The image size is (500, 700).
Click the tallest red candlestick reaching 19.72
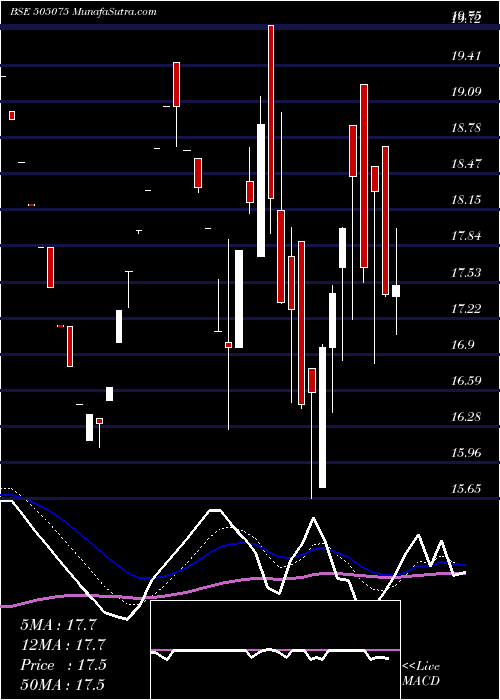pyautogui.click(x=271, y=112)
